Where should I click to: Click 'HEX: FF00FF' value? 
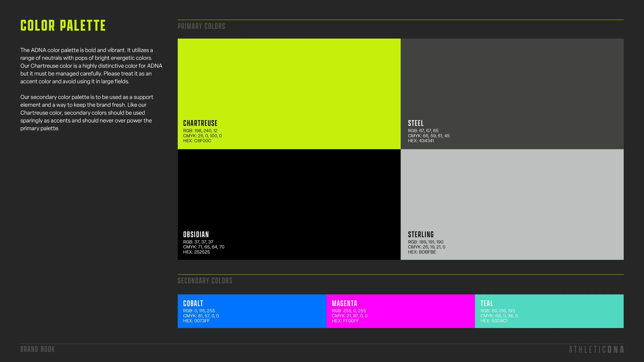click(x=345, y=321)
